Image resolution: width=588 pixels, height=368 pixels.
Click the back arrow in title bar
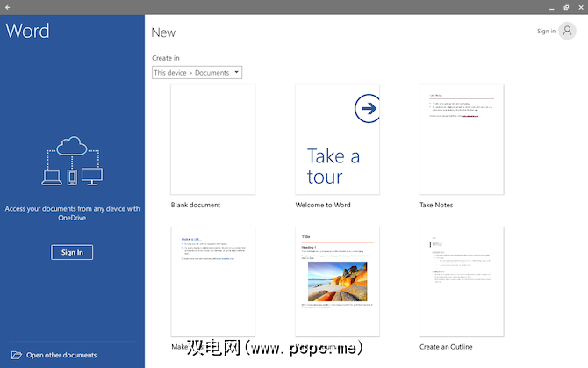point(8,7)
